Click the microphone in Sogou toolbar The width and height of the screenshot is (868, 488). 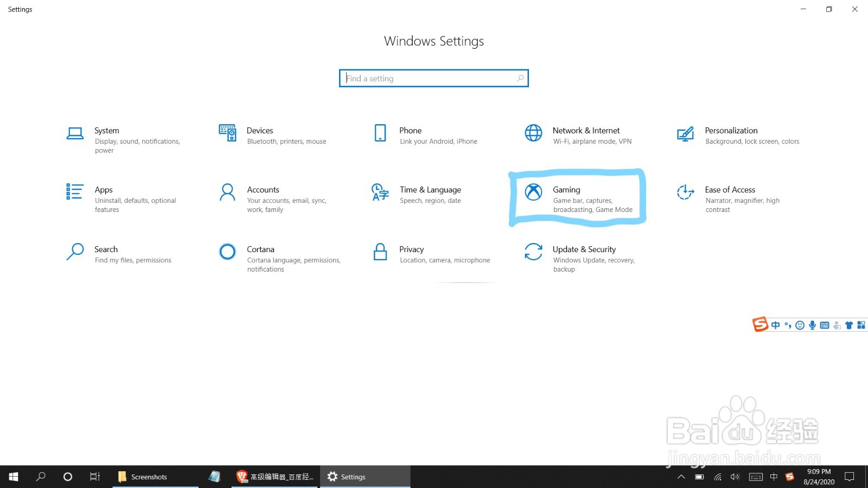(x=812, y=325)
